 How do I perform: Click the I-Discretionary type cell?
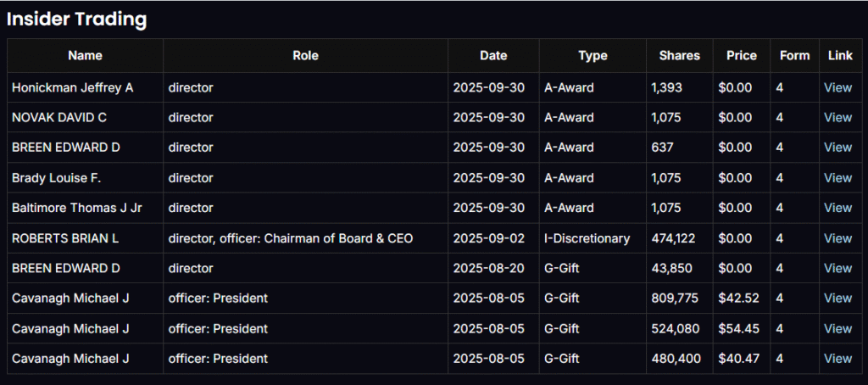pyautogui.click(x=587, y=238)
